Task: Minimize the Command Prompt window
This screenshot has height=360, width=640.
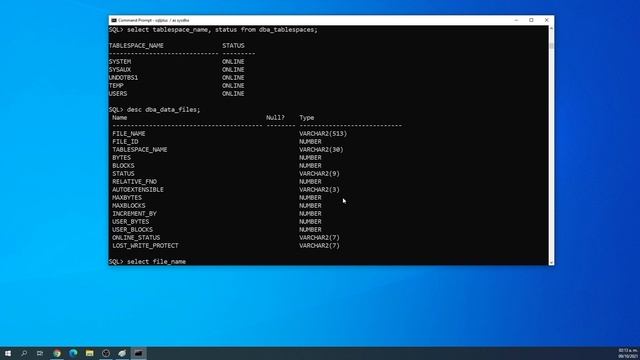Action: coord(516,20)
